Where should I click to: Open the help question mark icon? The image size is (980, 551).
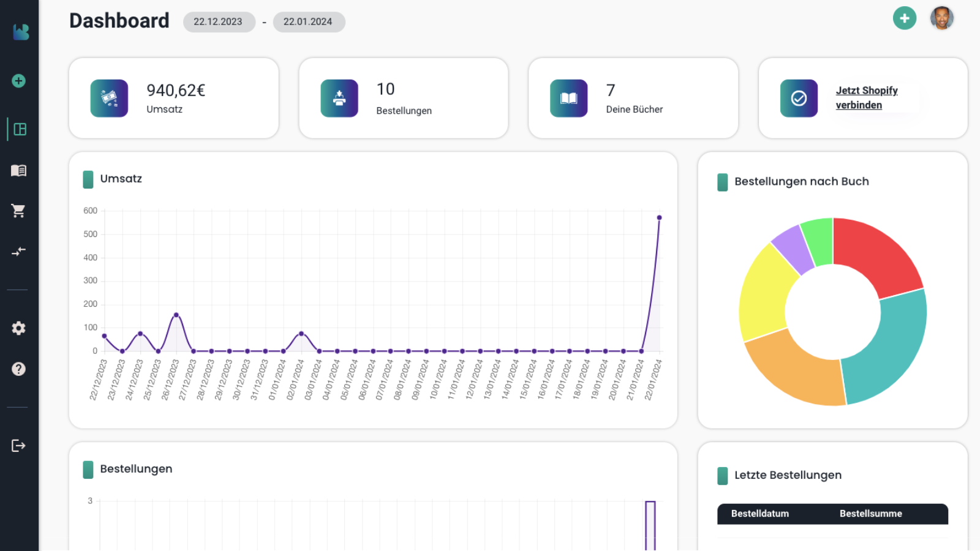(x=19, y=369)
